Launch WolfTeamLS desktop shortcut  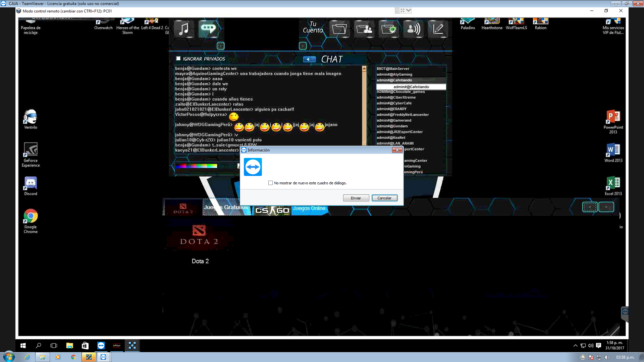point(516,24)
